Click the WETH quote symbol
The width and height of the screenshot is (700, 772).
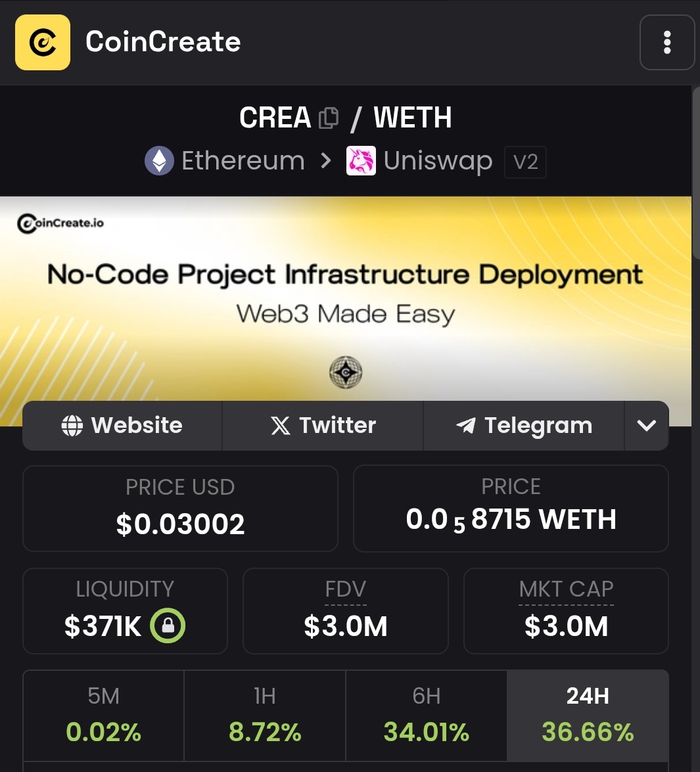tap(412, 118)
